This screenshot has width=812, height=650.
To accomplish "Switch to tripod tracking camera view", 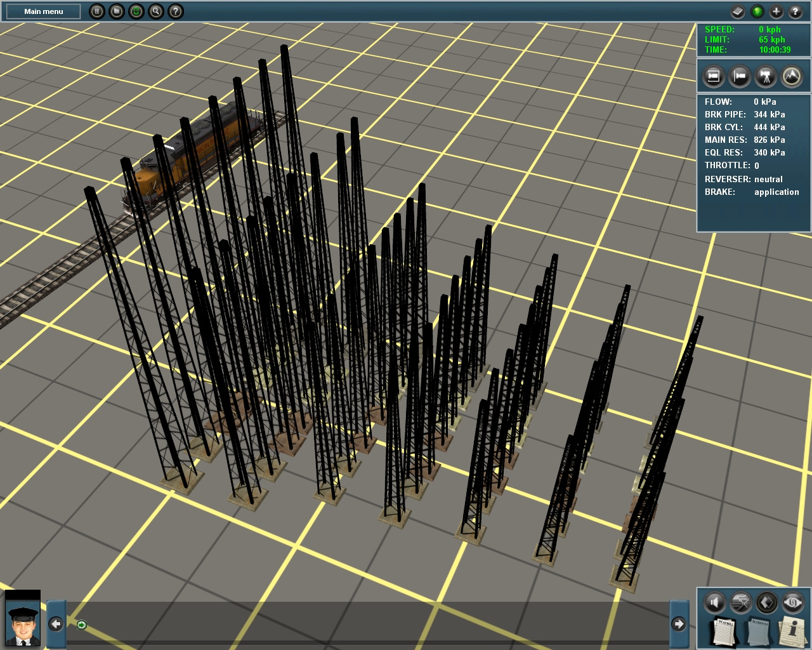I will pyautogui.click(x=766, y=77).
